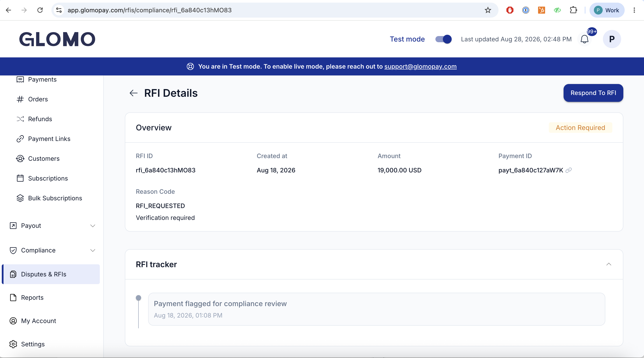Click the green eye extension icon
The width and height of the screenshot is (644, 358).
pos(557,10)
